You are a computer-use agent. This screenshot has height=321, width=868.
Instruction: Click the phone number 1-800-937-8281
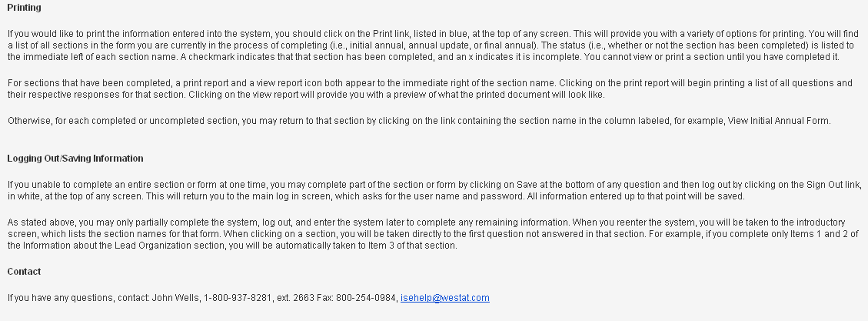pos(238,298)
